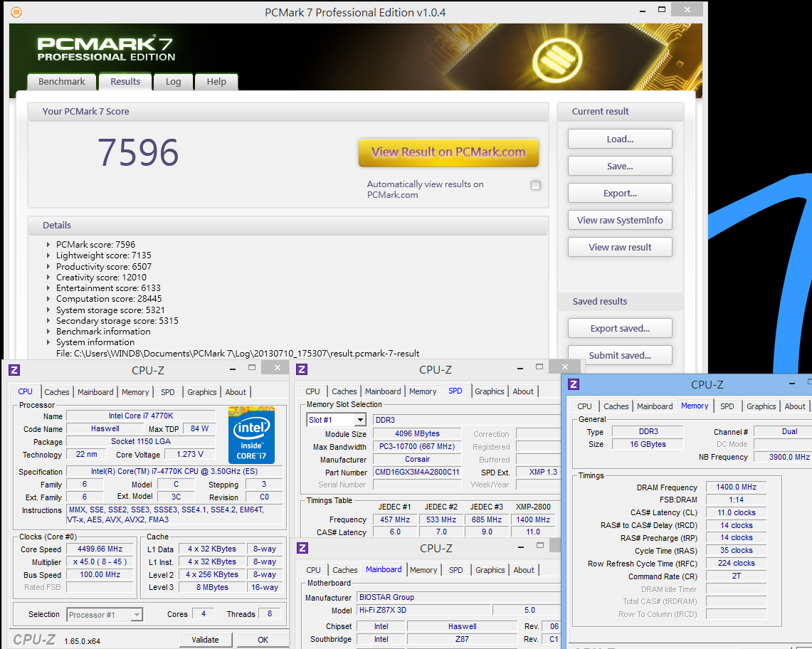Click the Part Number CMD16GX3M4A2800C11 field
This screenshot has width=812, height=649.
tap(417, 473)
